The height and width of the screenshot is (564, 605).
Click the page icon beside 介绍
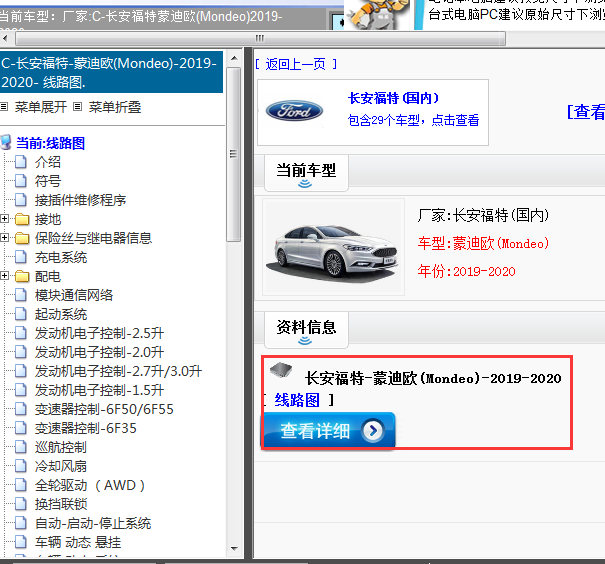(21, 162)
